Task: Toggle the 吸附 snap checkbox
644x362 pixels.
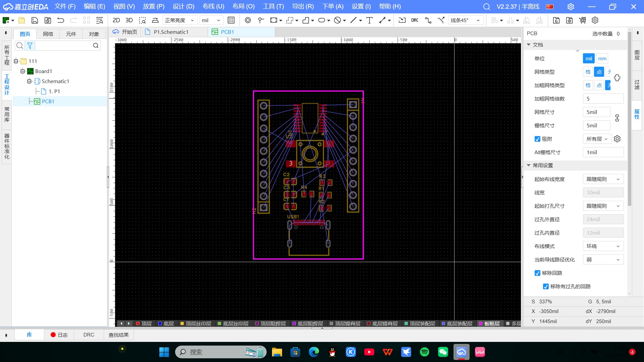Action: pyautogui.click(x=537, y=139)
